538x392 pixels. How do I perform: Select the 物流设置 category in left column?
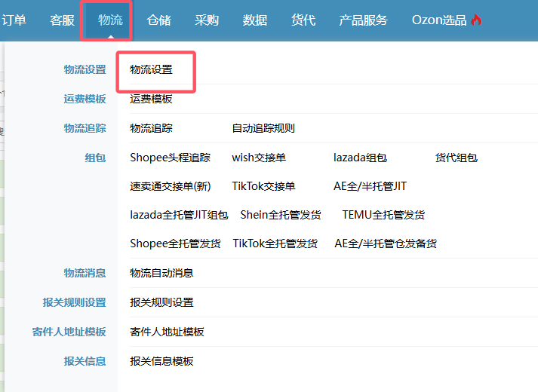point(85,69)
